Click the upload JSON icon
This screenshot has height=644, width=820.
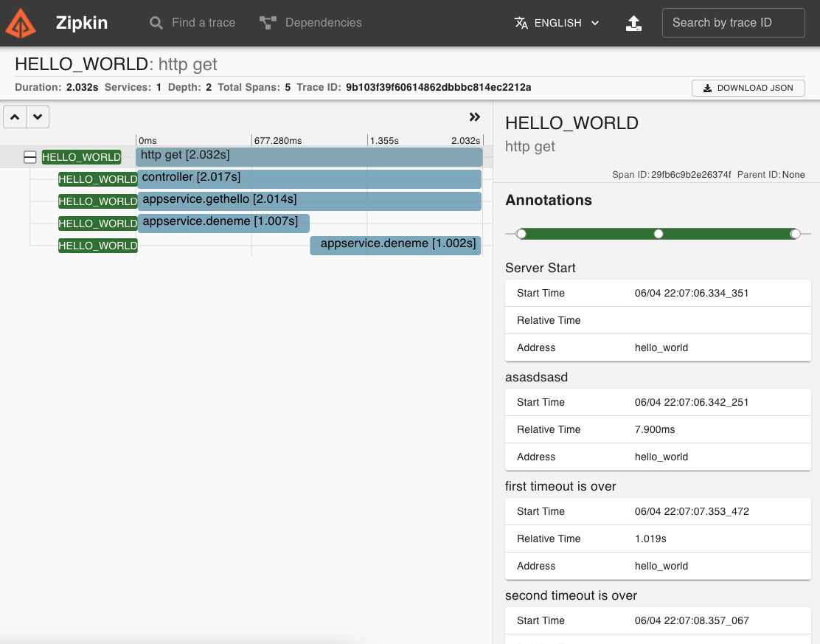[x=633, y=23]
